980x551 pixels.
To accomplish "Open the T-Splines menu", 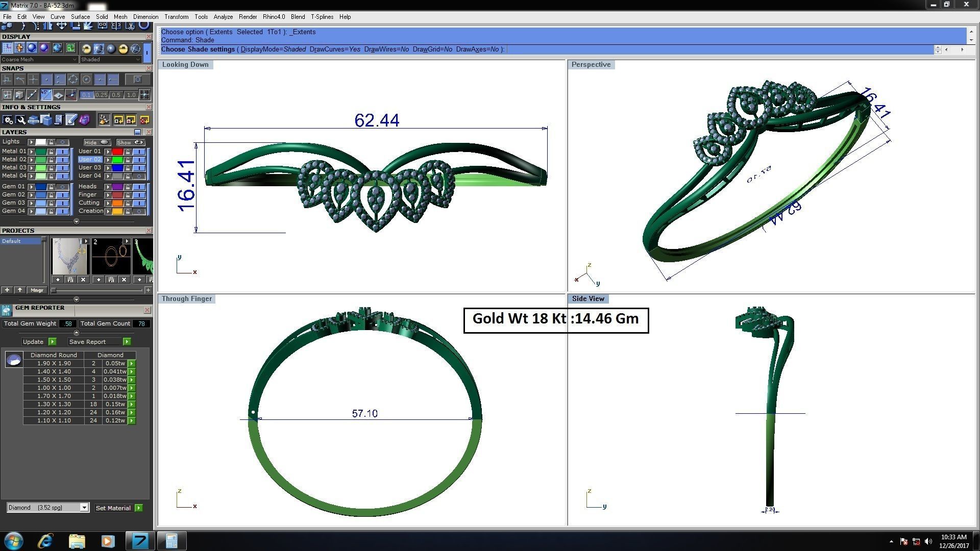I will click(x=322, y=17).
